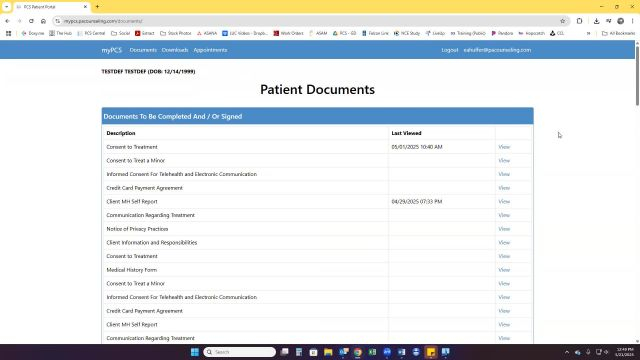Open the Documents nav menu
Screen dimensions: 640x360
[x=143, y=50]
